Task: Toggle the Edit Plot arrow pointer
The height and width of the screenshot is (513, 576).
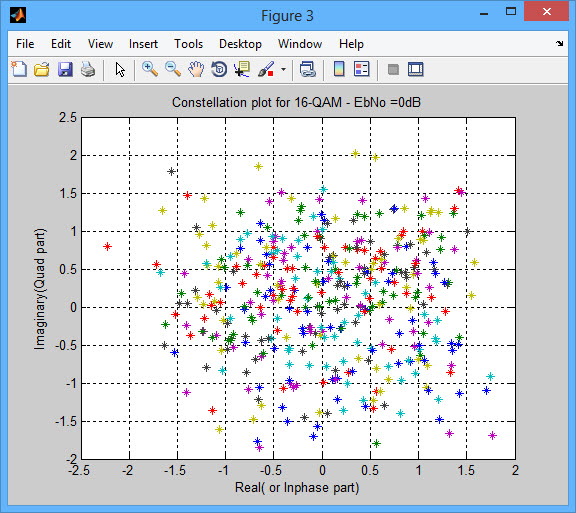Action: click(120, 69)
